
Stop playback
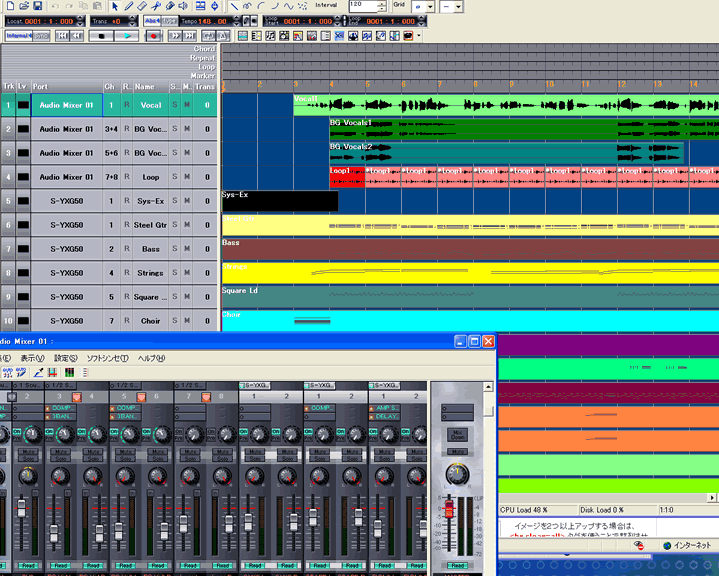pyautogui.click(x=101, y=36)
